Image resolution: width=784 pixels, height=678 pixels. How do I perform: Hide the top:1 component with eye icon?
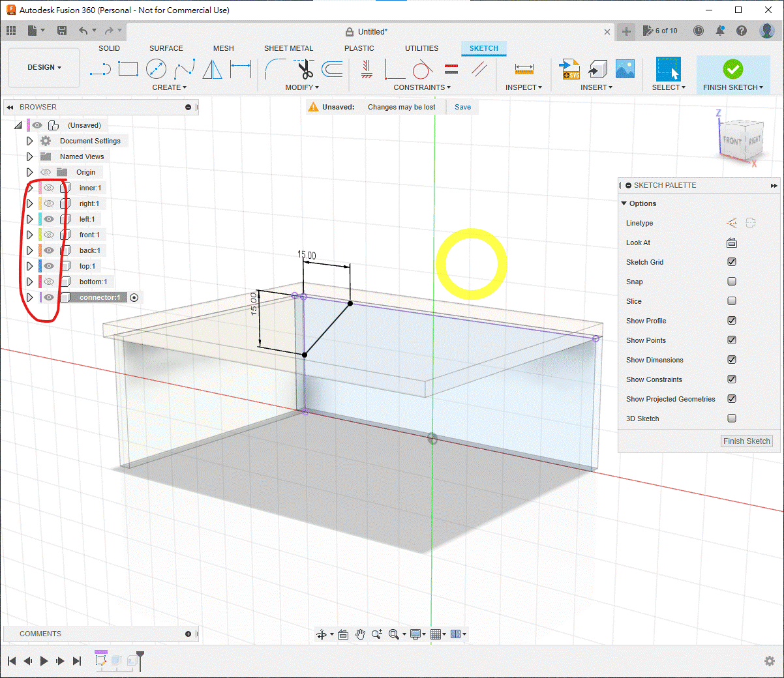tap(49, 266)
